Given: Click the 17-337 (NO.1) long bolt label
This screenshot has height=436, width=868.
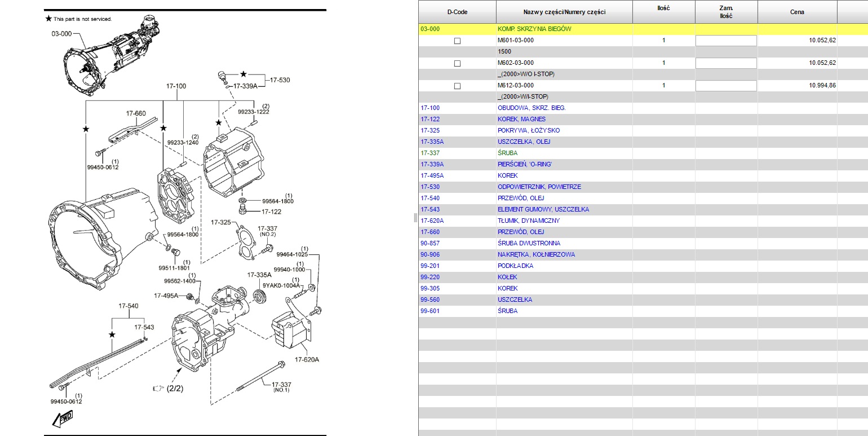Looking at the screenshot, I should point(280,387).
